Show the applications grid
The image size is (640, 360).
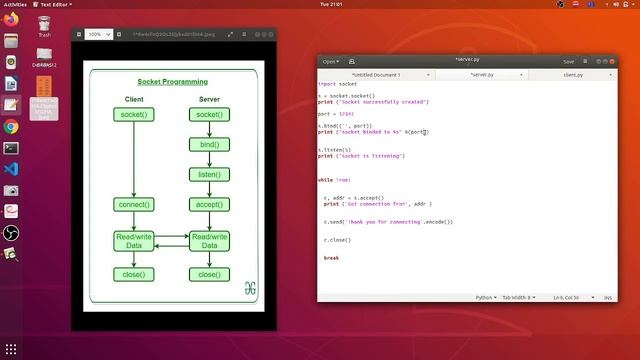[11, 349]
